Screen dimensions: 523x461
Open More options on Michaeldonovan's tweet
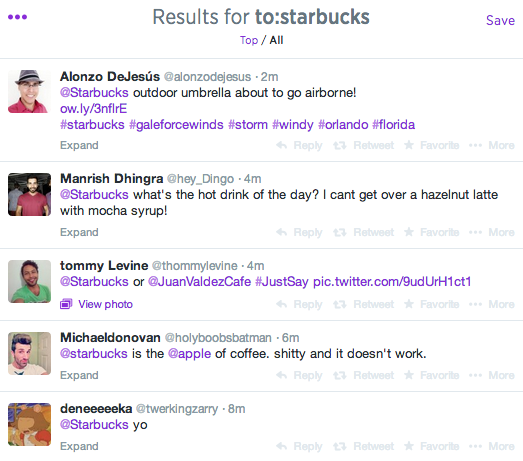click(x=492, y=376)
